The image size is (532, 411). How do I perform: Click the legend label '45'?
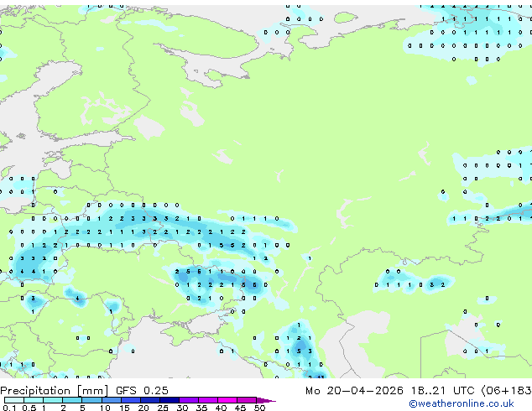click(x=240, y=408)
